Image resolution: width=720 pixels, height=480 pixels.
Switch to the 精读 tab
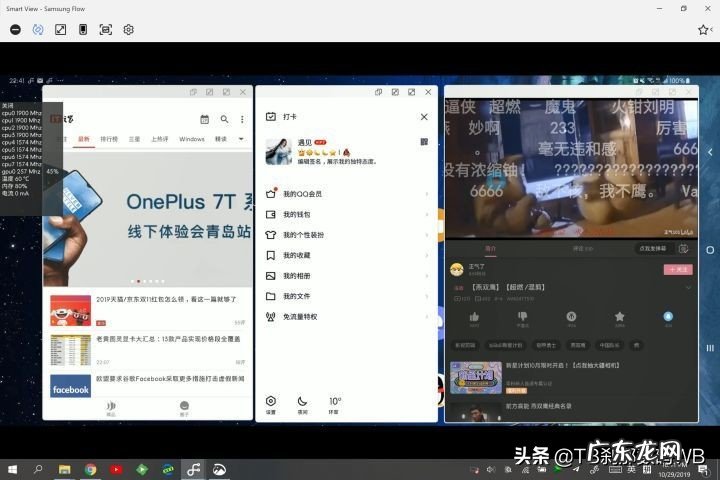coord(221,139)
